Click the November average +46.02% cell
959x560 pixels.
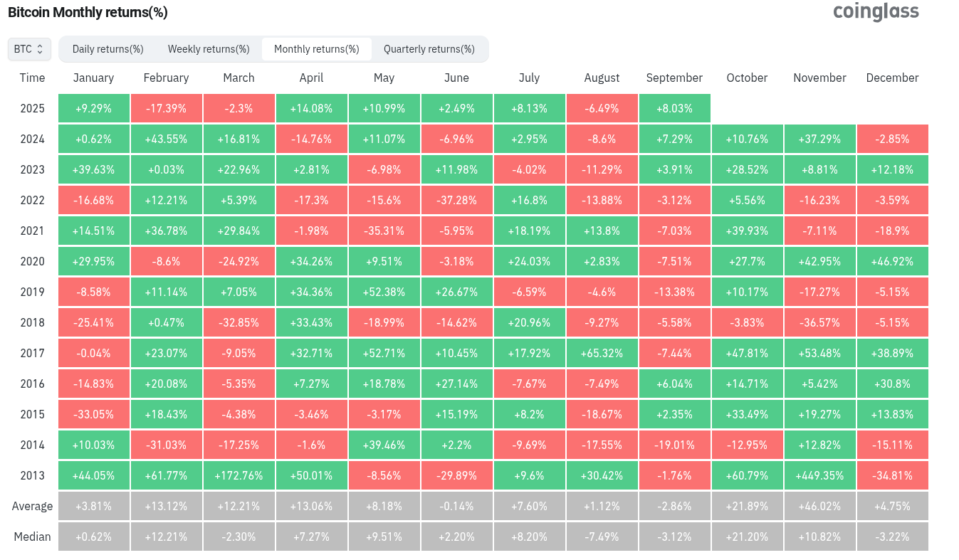(819, 506)
